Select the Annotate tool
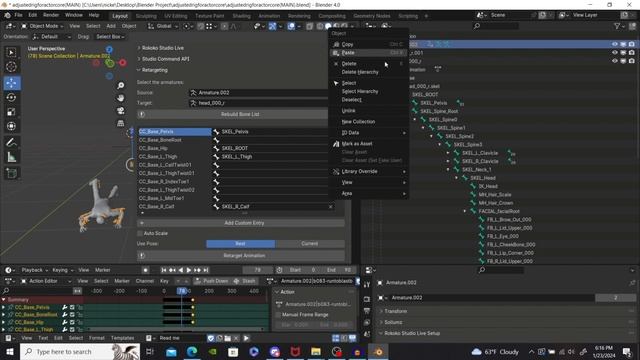The image size is (640, 360). coord(11,142)
